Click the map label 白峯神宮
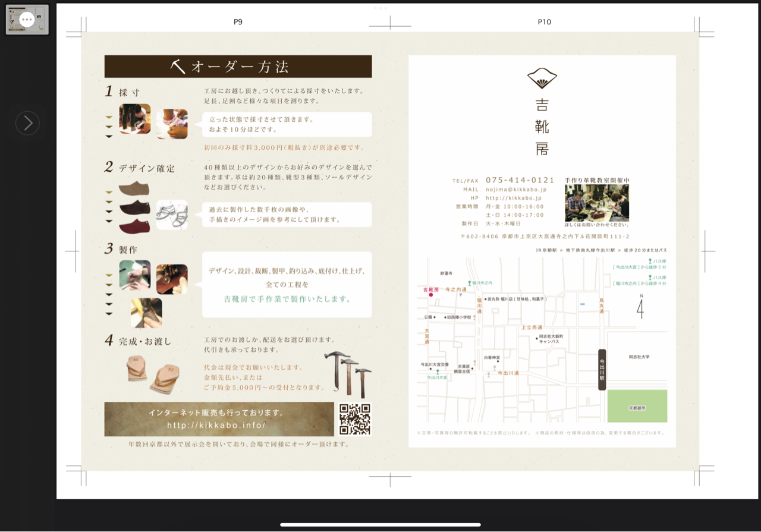The height and width of the screenshot is (532, 761). (492, 358)
